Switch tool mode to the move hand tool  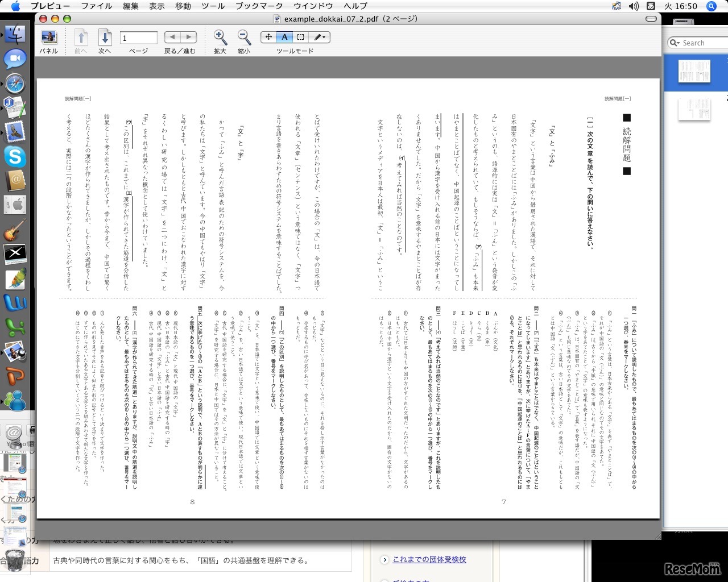pyautogui.click(x=268, y=37)
